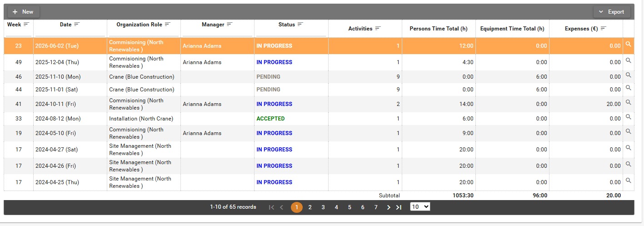Open details magnifier for 2025-12-04 row
This screenshot has width=644, height=226.
click(629, 60)
